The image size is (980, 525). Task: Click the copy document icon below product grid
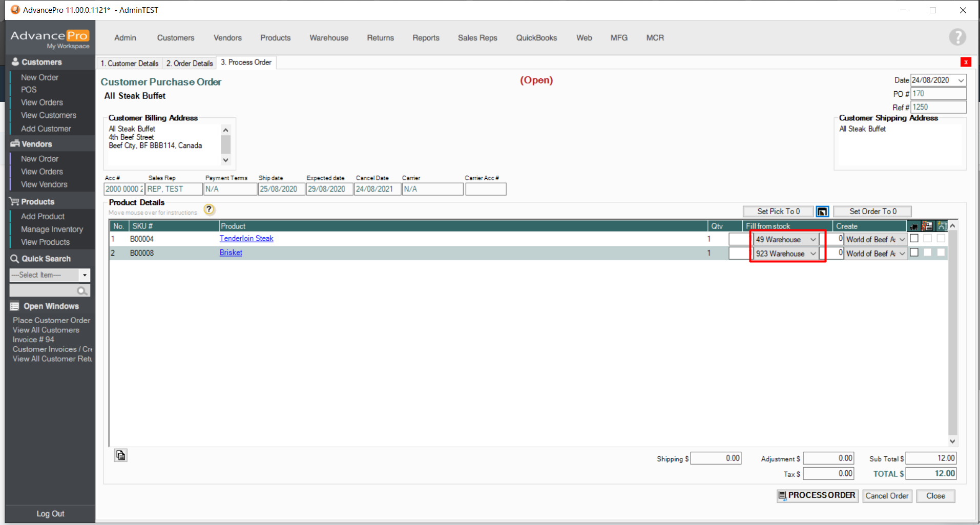click(x=121, y=455)
